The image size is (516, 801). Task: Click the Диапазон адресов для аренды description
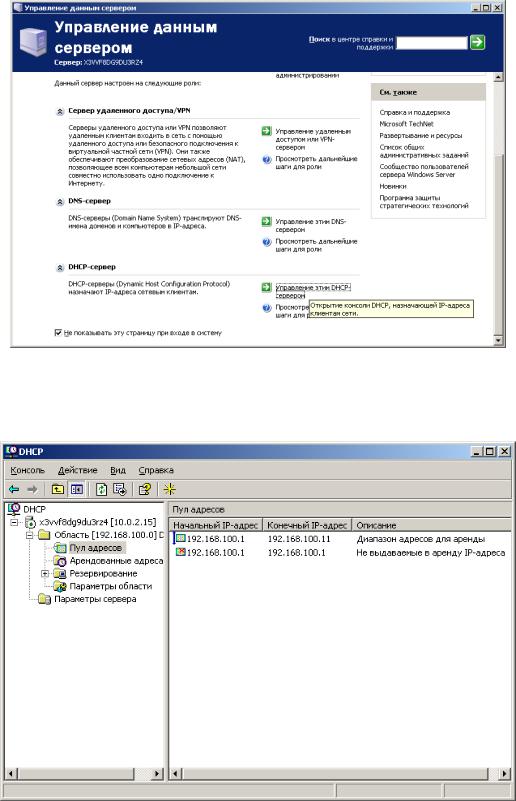coord(421,539)
